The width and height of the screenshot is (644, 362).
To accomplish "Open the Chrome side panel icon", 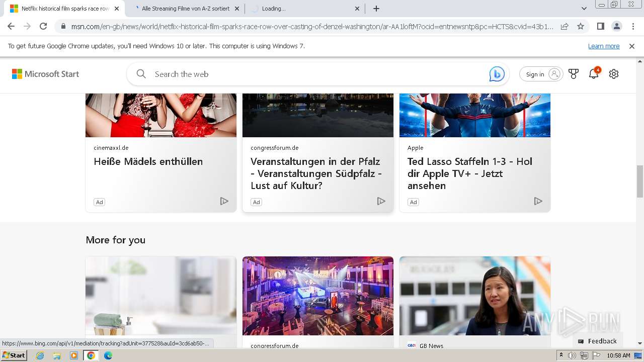I will (x=600, y=26).
